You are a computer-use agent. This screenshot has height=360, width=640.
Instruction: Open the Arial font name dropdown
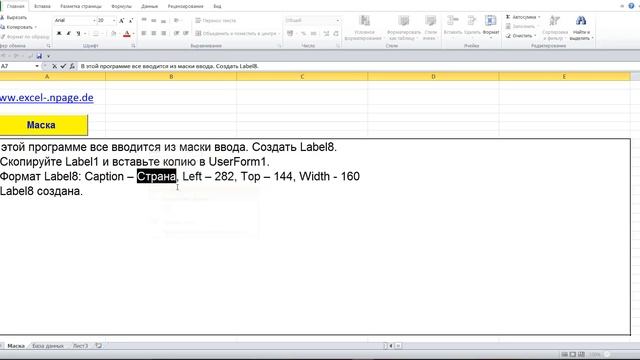93,20
